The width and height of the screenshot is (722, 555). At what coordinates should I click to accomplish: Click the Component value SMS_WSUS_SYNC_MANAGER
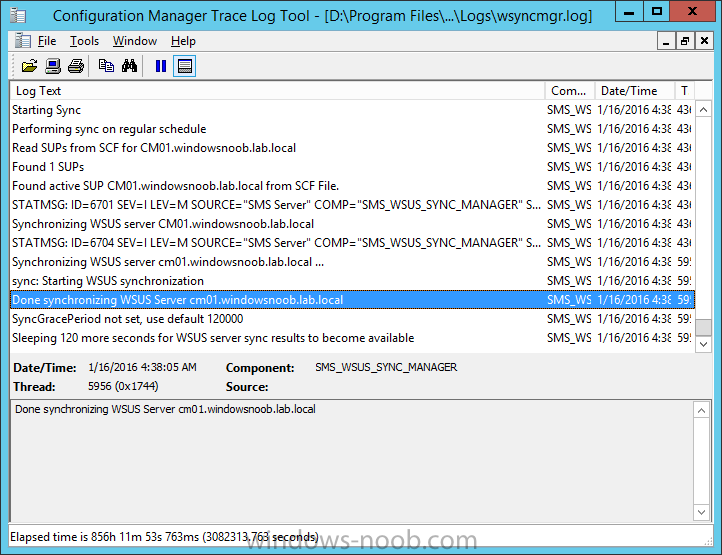point(386,367)
